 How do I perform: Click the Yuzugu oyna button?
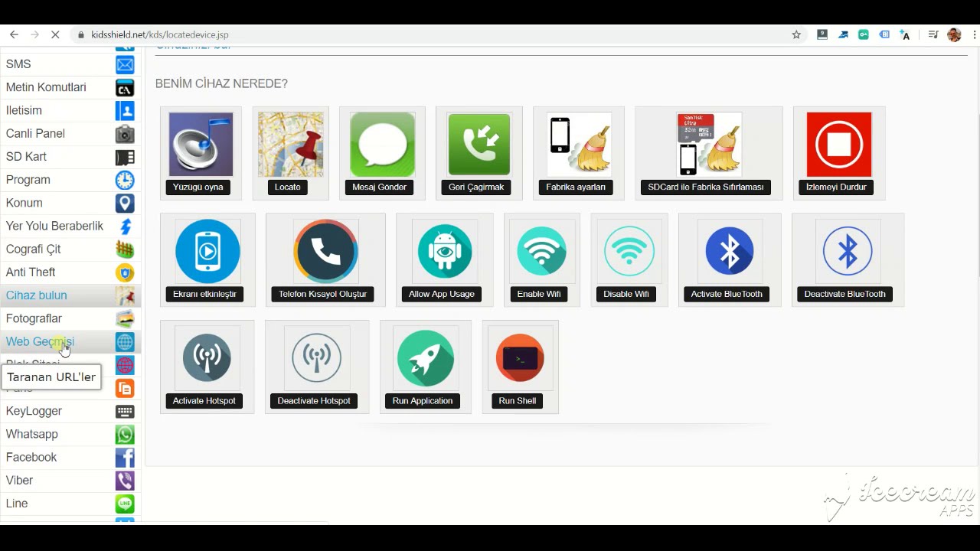pyautogui.click(x=198, y=187)
